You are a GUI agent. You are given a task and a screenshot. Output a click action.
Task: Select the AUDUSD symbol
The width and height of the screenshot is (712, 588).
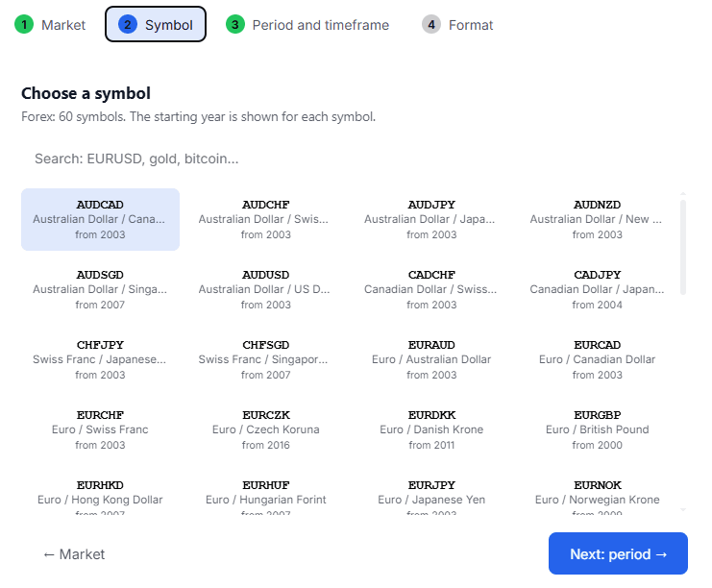[x=265, y=290]
